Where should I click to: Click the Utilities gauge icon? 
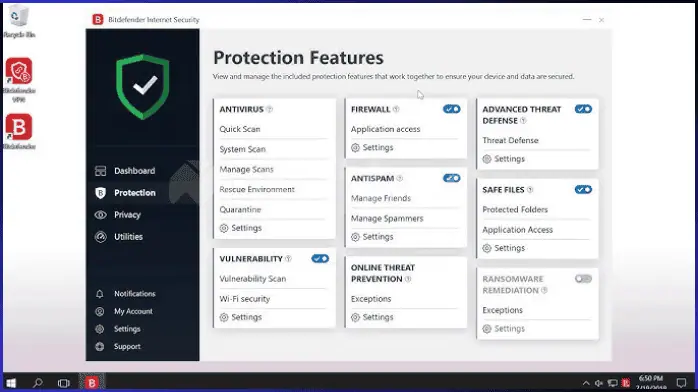coord(100,237)
